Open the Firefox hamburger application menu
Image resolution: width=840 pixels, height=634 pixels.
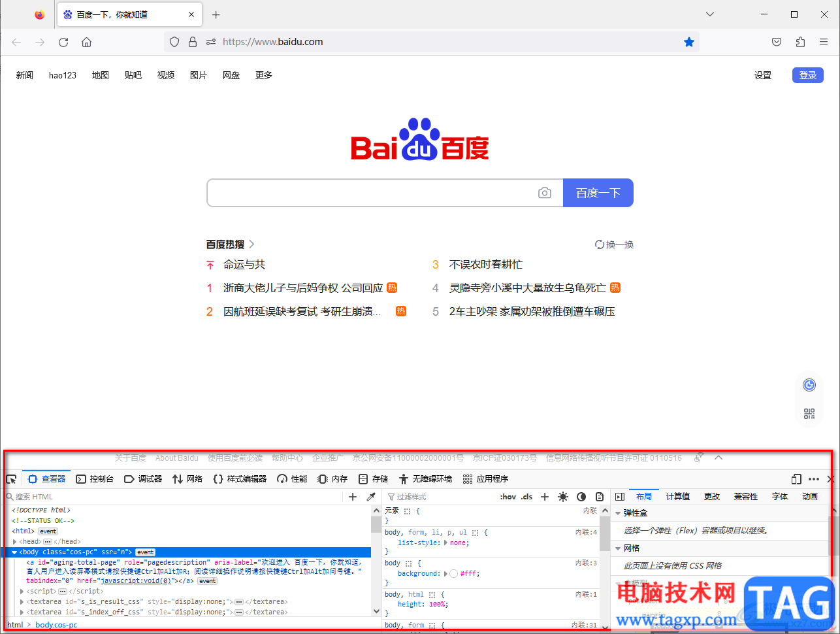pyautogui.click(x=824, y=42)
